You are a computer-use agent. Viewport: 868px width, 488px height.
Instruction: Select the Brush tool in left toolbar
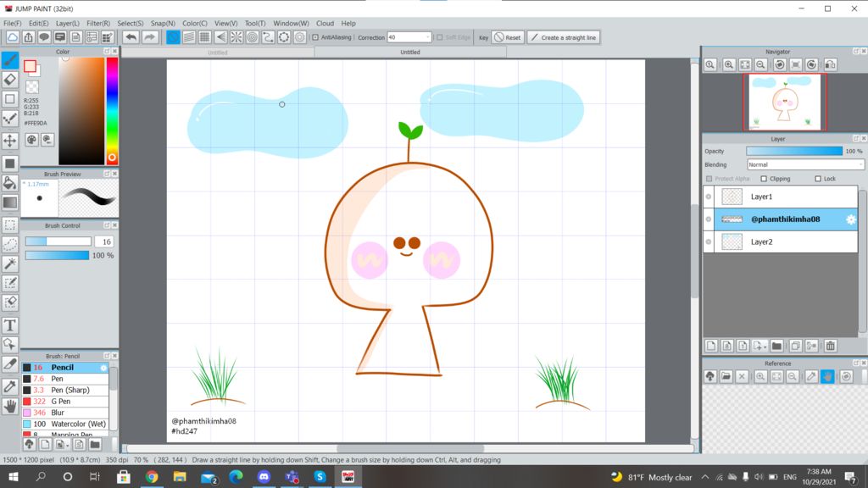click(x=10, y=60)
